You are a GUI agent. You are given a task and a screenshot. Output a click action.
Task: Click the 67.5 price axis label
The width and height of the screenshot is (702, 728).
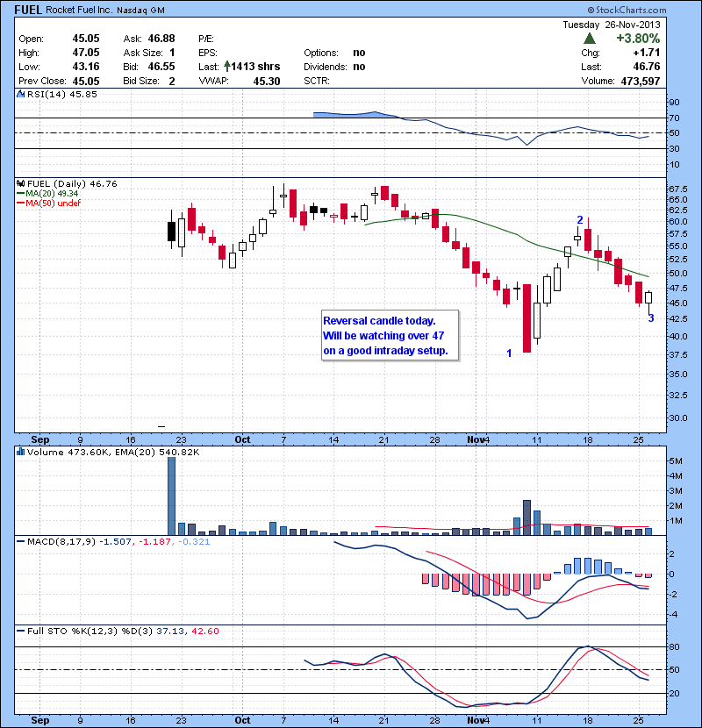tap(677, 189)
